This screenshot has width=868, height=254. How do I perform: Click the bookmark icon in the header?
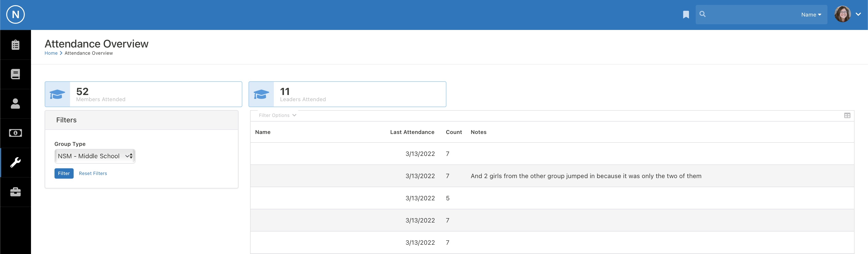coord(686,14)
